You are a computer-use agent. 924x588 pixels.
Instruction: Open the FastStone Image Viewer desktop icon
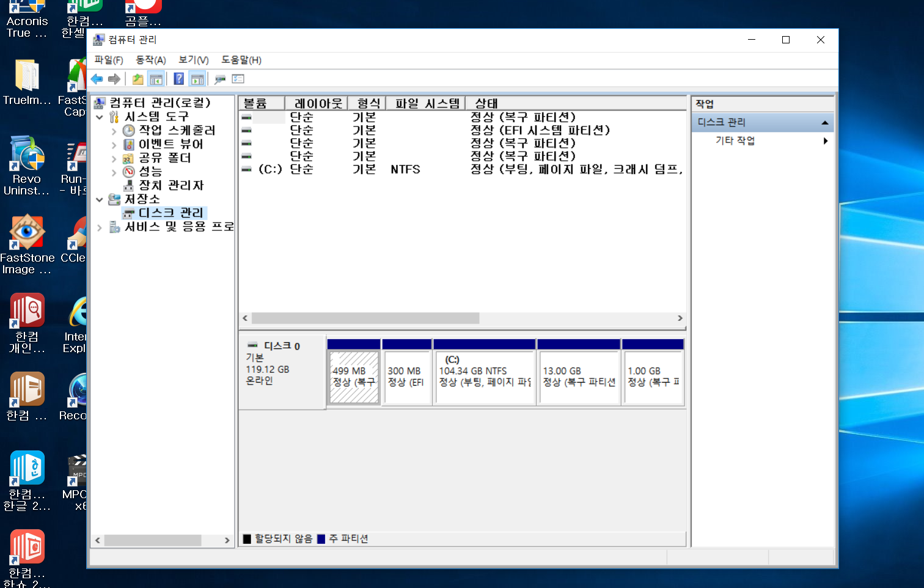coord(27,244)
